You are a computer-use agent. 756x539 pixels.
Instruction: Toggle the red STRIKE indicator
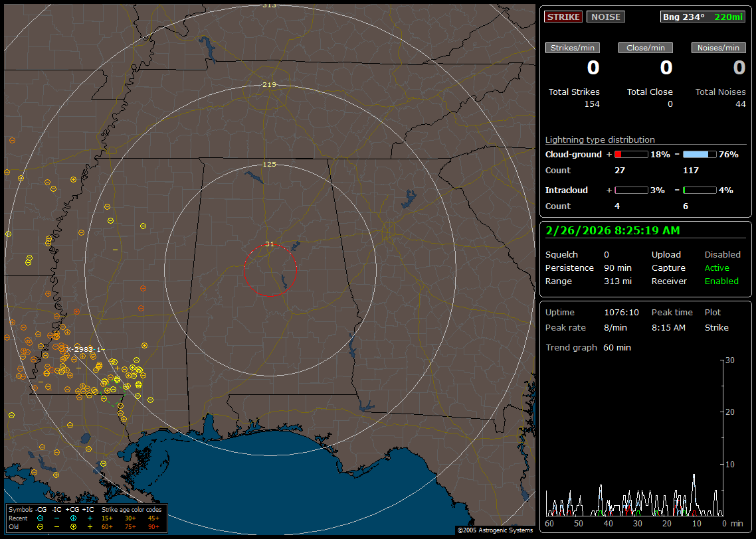tap(563, 17)
